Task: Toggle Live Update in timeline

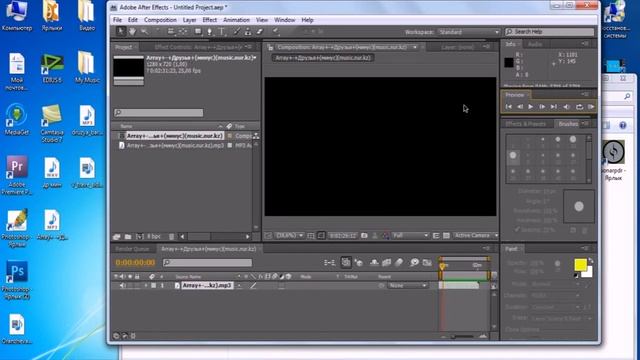Action: (x=346, y=262)
